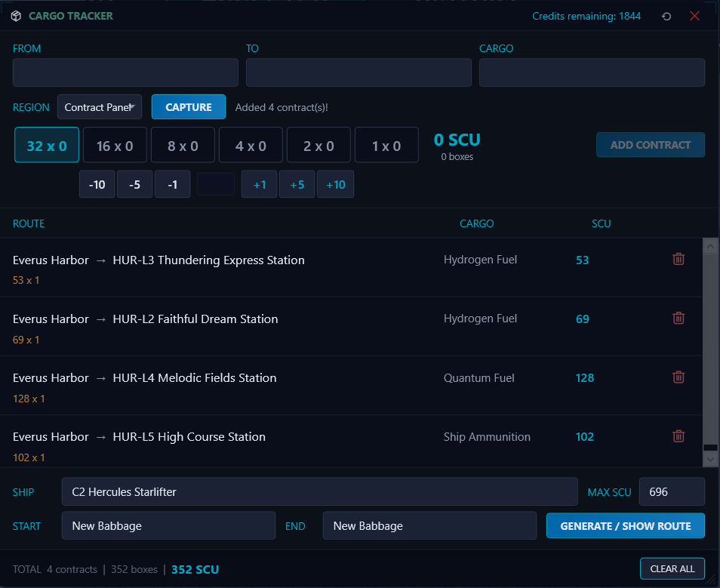Click the refresh credits icon
The height and width of the screenshot is (588, 720).
click(666, 17)
